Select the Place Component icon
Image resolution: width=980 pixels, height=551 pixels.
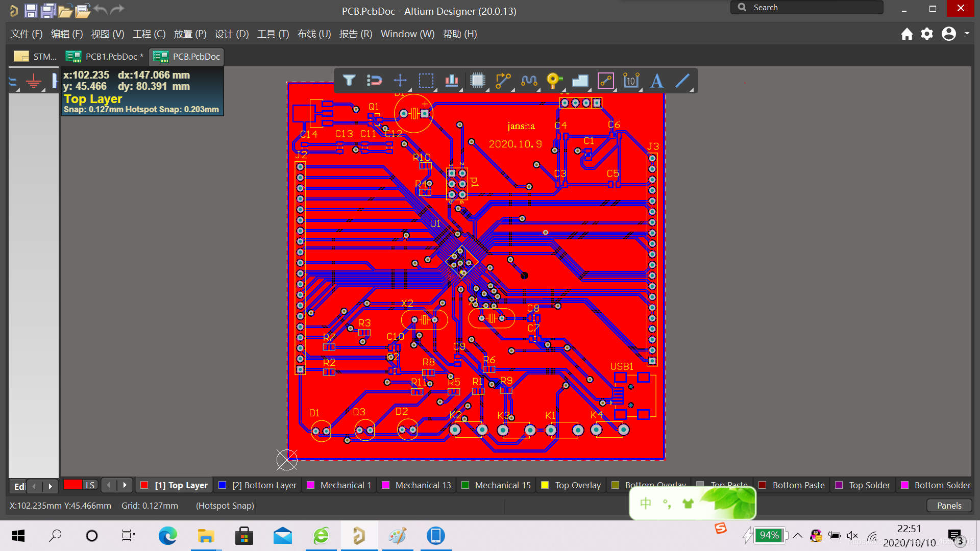(477, 81)
